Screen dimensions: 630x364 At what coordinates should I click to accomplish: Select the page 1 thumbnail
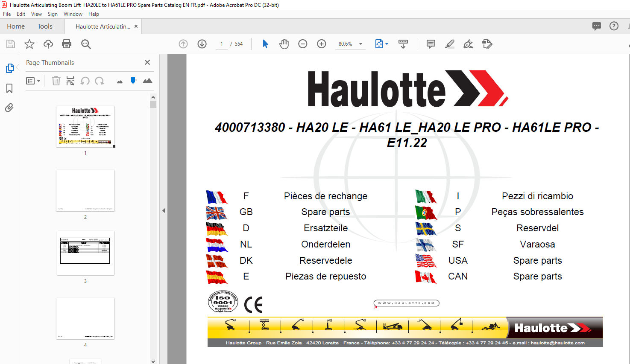click(85, 126)
